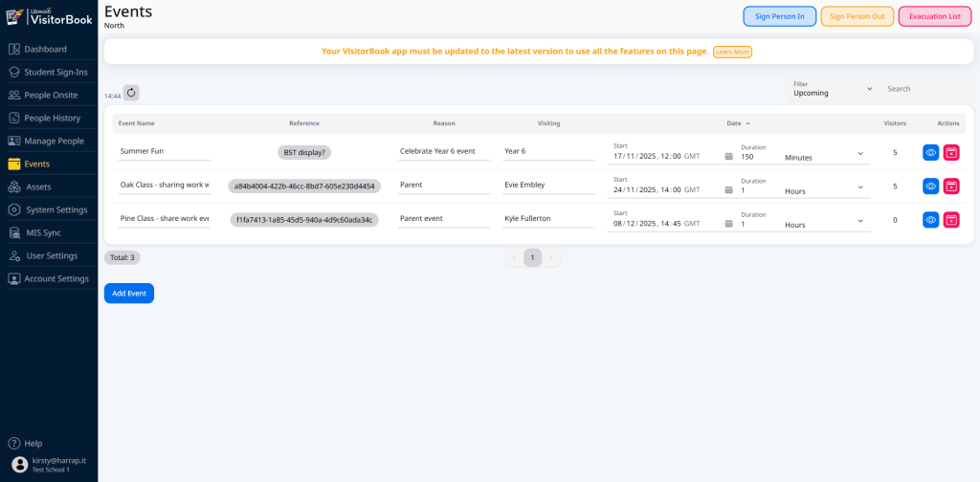The height and width of the screenshot is (482, 980).
Task: Sort table by the Date column header
Action: tap(734, 123)
